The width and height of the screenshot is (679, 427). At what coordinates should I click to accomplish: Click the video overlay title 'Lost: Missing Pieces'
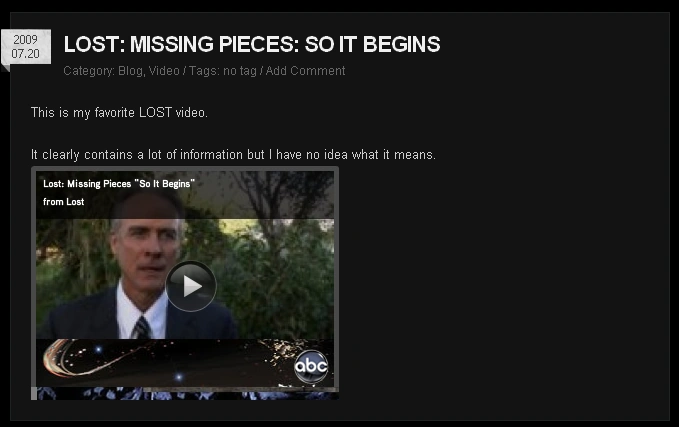(x=87, y=184)
